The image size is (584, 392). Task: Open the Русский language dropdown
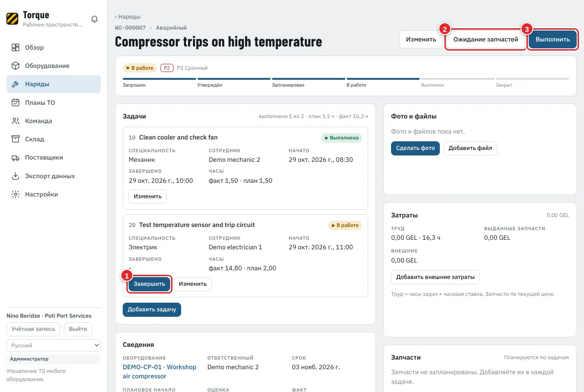[x=53, y=346]
